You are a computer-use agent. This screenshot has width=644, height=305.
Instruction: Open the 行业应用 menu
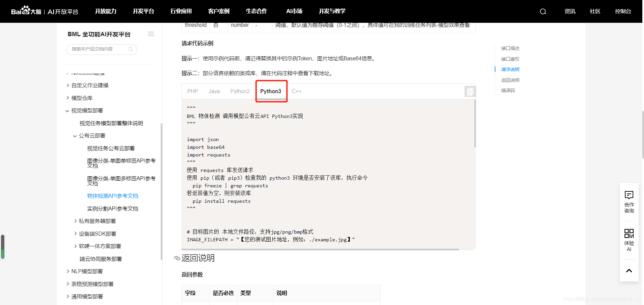[x=181, y=11]
